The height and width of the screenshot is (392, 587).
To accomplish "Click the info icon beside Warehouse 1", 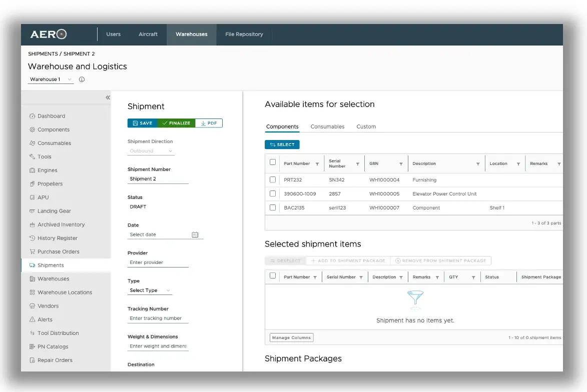I will (x=82, y=79).
